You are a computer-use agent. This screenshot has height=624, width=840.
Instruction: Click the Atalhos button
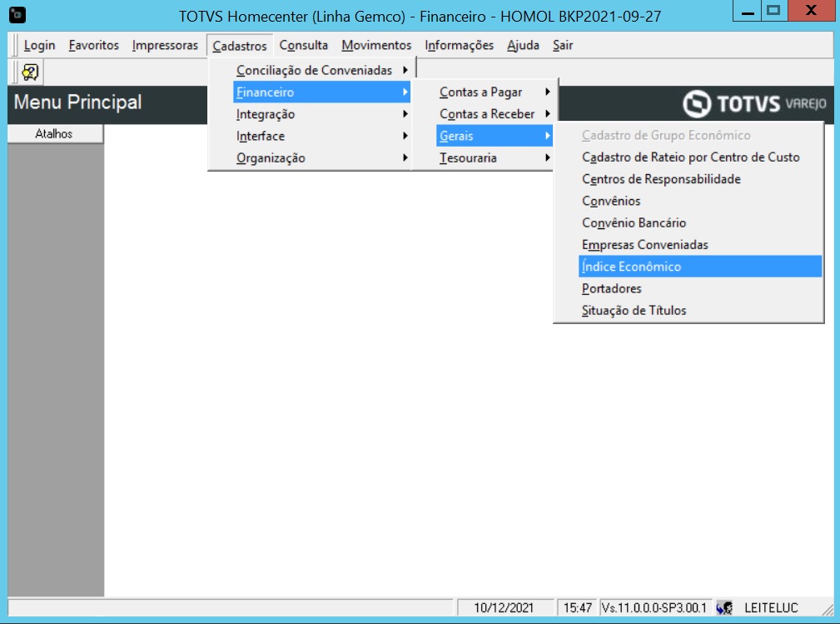click(55, 134)
